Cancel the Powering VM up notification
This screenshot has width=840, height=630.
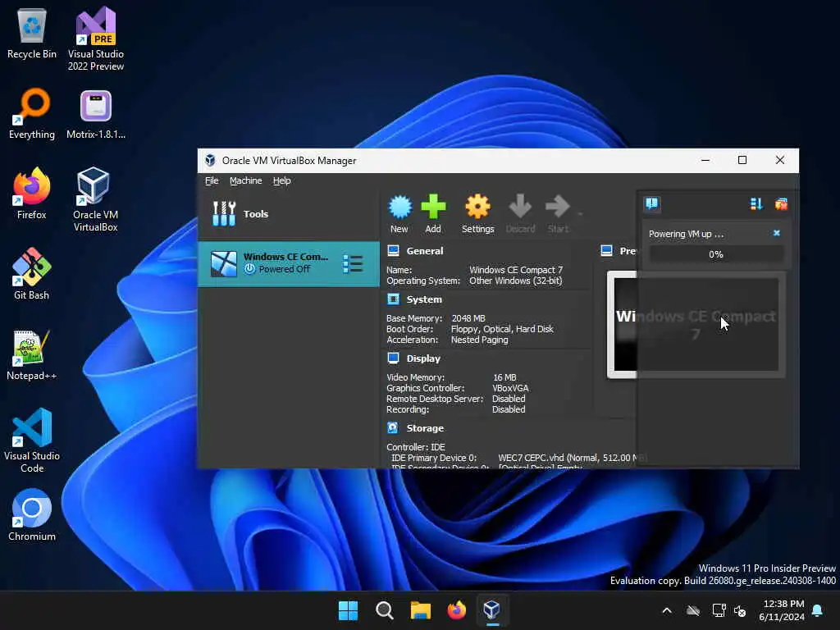[x=777, y=233]
